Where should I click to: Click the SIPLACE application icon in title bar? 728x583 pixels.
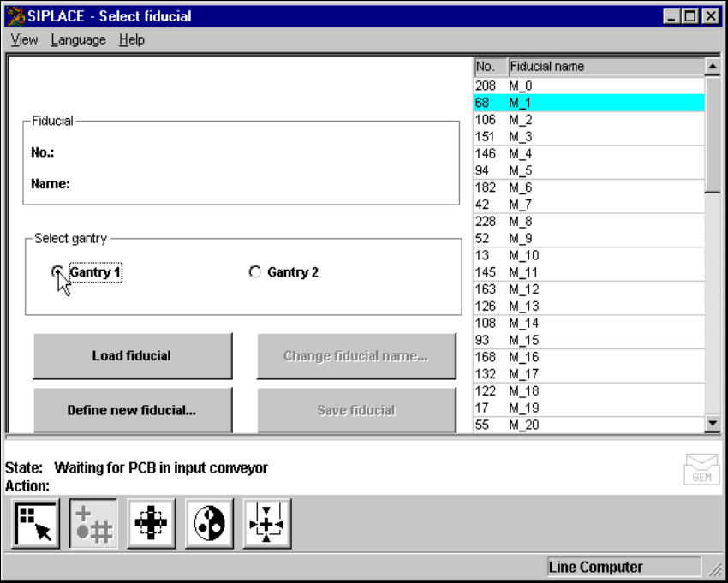pos(15,16)
